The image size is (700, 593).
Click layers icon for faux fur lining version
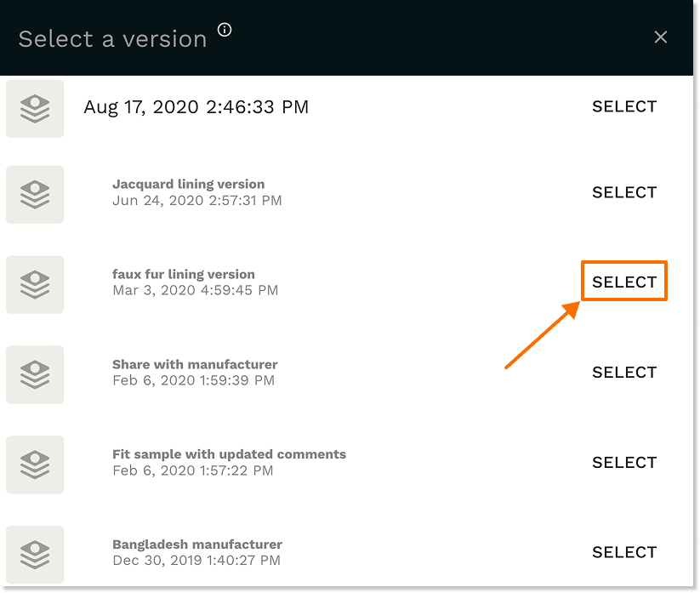click(35, 283)
